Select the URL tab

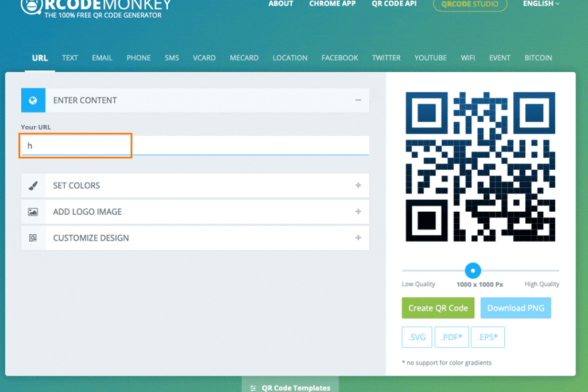pyautogui.click(x=40, y=58)
